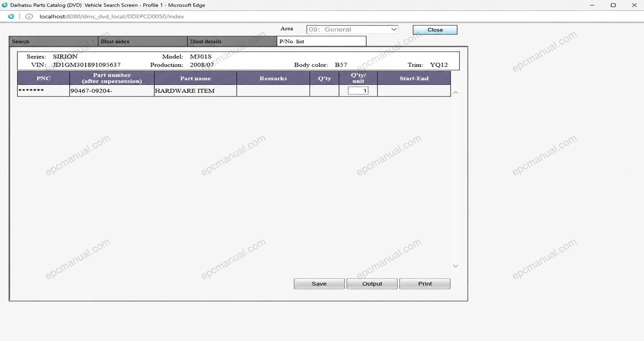The image size is (644, 341).
Task: Click the site information icon beside the URL
Action: [29, 17]
